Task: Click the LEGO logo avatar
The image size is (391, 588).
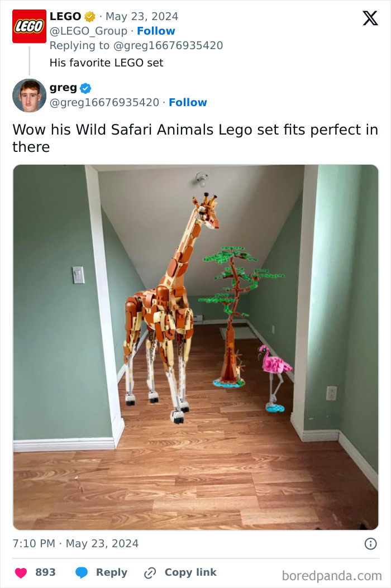Action: (29, 26)
